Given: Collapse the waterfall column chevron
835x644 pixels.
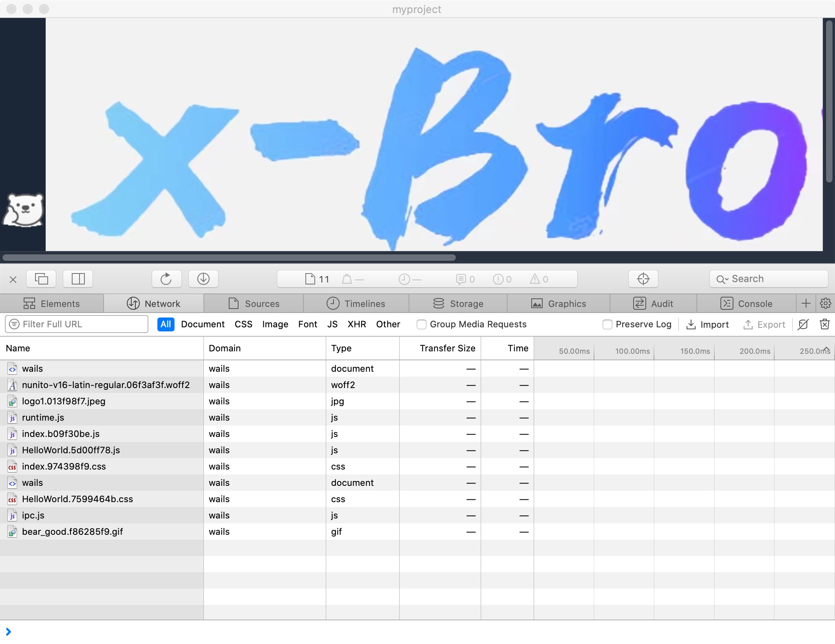Looking at the screenshot, I should [826, 349].
